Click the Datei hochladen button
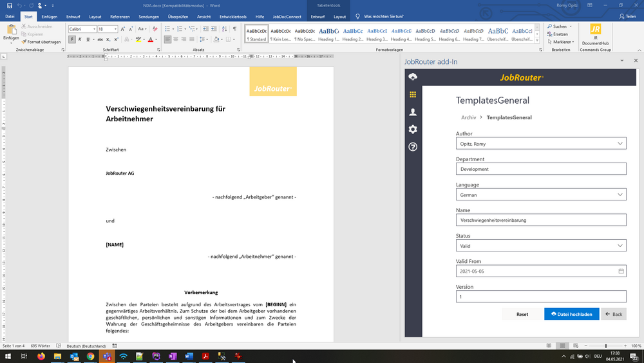 tap(571, 314)
